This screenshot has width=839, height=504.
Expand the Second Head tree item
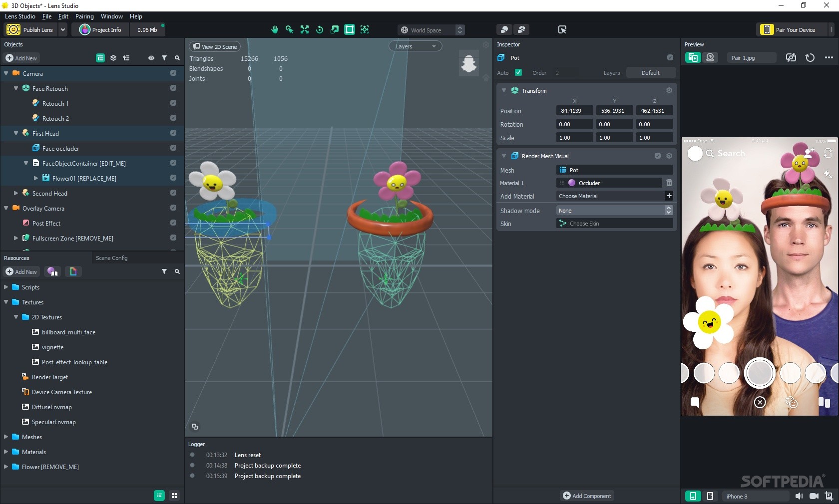(16, 193)
